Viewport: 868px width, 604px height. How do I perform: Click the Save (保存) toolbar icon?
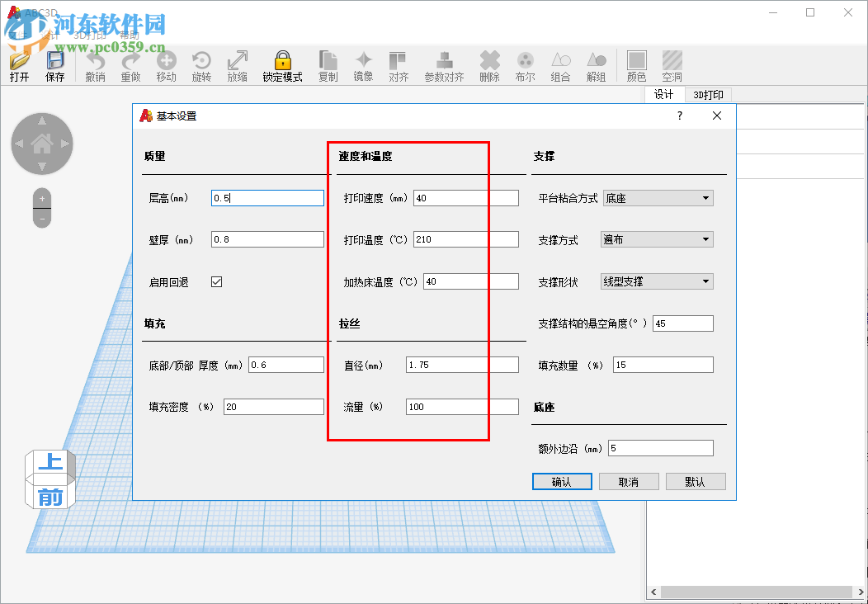click(x=54, y=67)
